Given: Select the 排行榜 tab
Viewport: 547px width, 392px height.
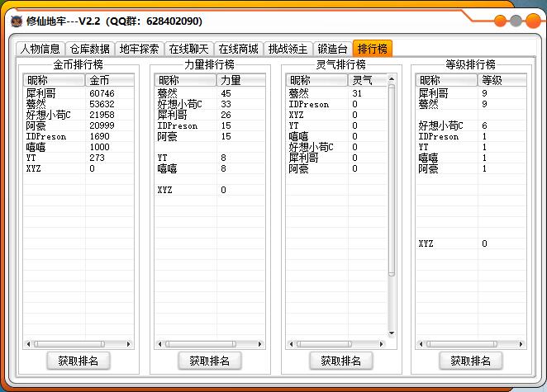Looking at the screenshot, I should [x=373, y=48].
